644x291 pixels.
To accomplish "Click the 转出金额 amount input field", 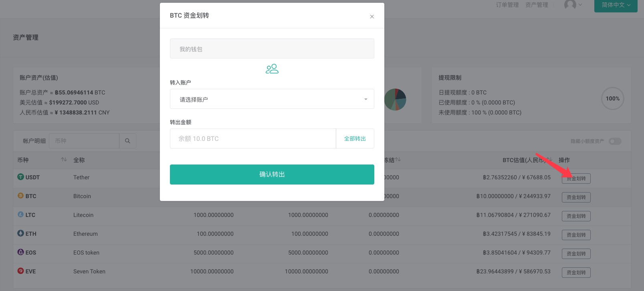I will tap(253, 138).
